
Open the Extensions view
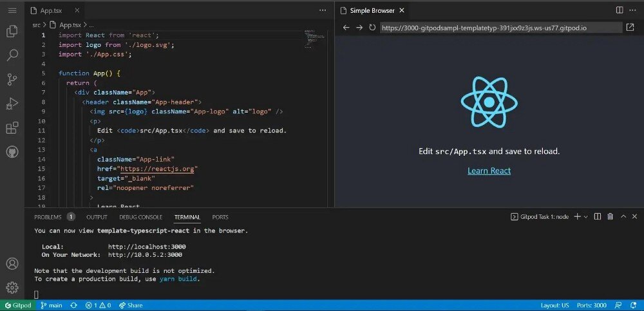pyautogui.click(x=12, y=128)
